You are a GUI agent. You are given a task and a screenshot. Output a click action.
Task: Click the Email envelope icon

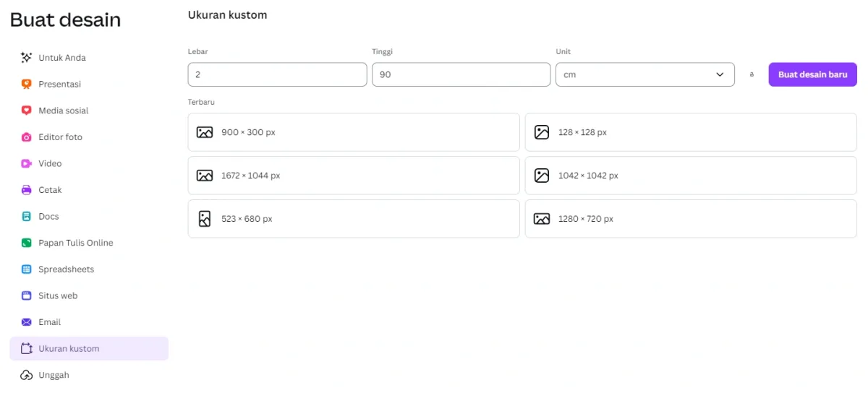point(26,322)
